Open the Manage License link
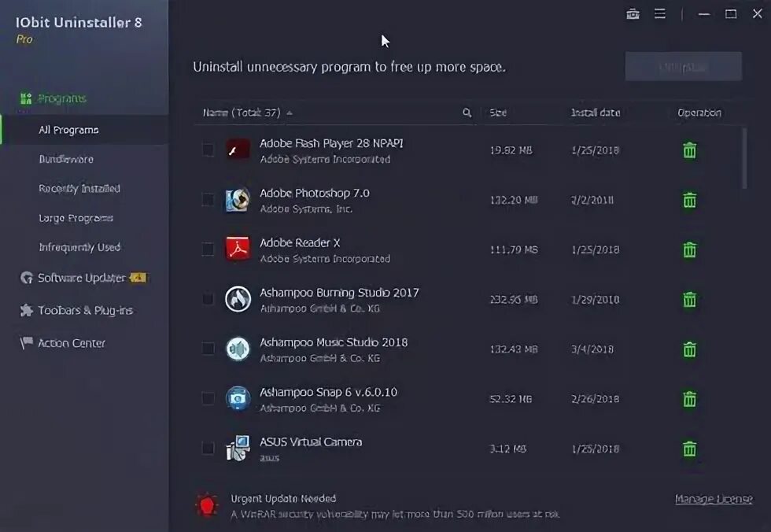771x532 pixels. (x=714, y=499)
